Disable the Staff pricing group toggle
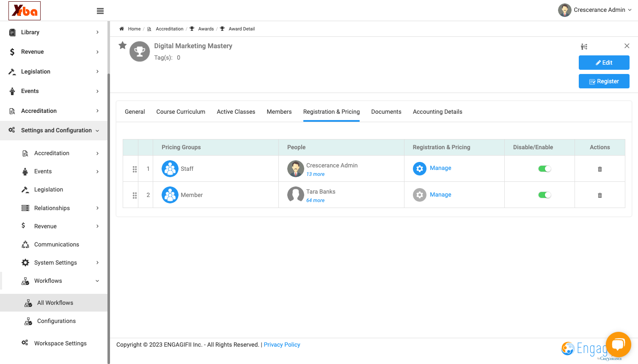Image resolution: width=638 pixels, height=364 pixels. coord(544,169)
